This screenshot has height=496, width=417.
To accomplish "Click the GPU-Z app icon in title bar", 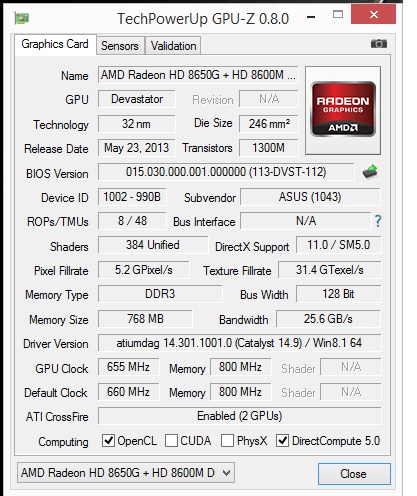I will (22, 18).
